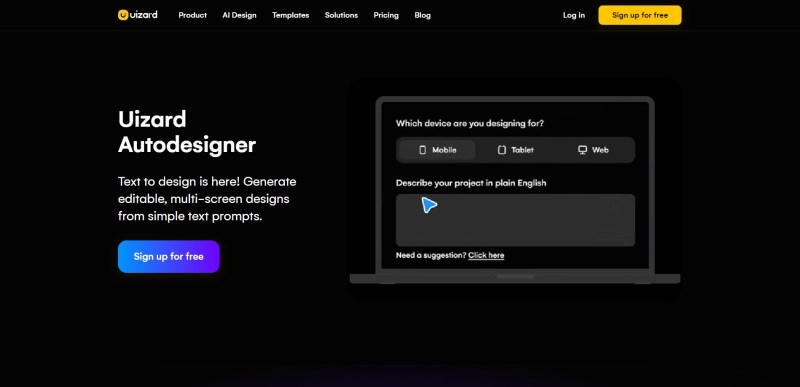Click the gradient Sign up for free button
This screenshot has height=387, width=800.
click(x=169, y=256)
